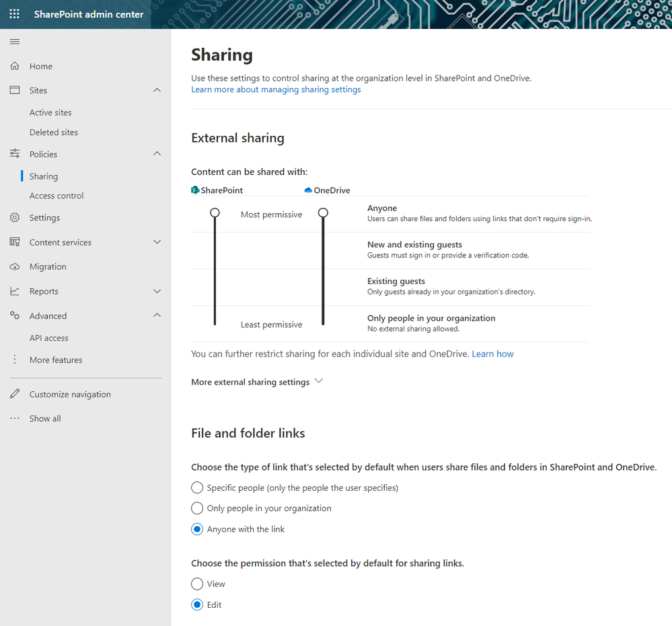This screenshot has width=672, height=626.
Task: Open the Migration page
Action: 48,266
